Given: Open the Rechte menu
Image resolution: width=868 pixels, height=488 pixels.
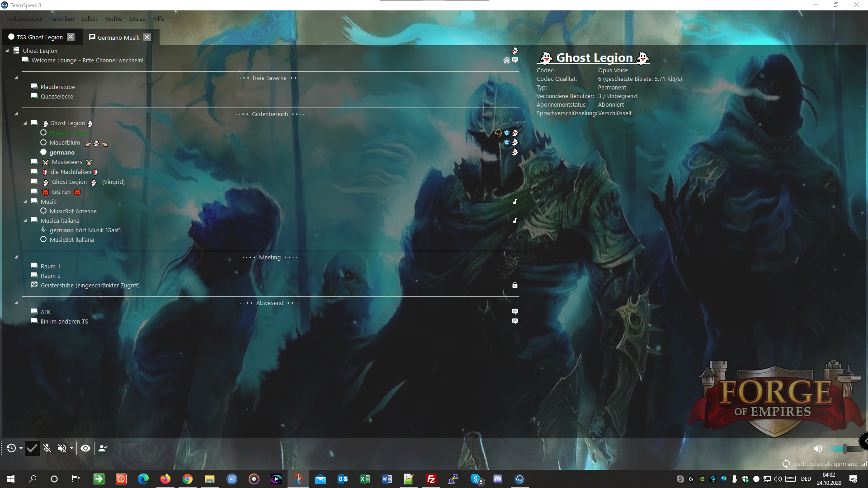Looking at the screenshot, I should click(x=113, y=19).
